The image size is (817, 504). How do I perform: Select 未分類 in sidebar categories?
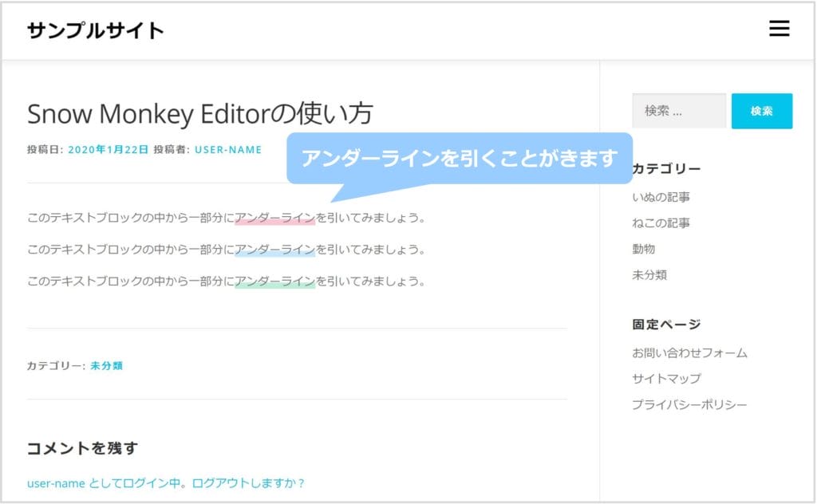649,275
